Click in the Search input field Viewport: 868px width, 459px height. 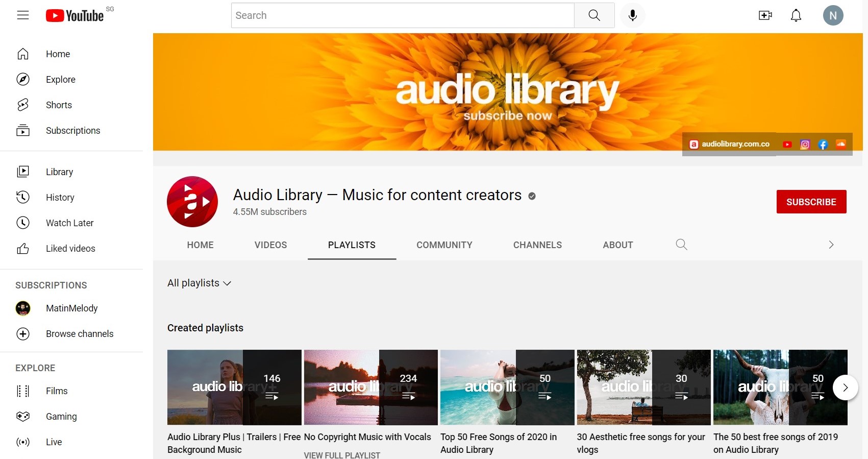(x=403, y=15)
